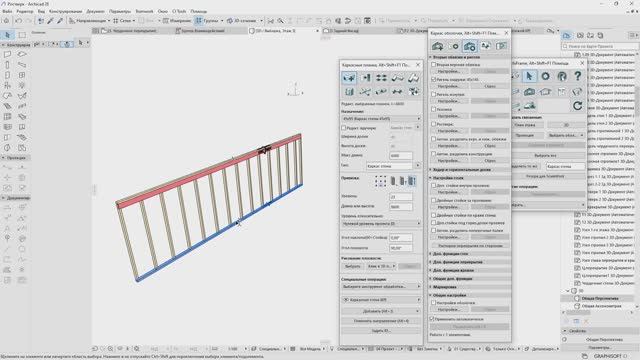Open the Параметры menu
The height and width of the screenshot is (360, 640).
click(120, 11)
